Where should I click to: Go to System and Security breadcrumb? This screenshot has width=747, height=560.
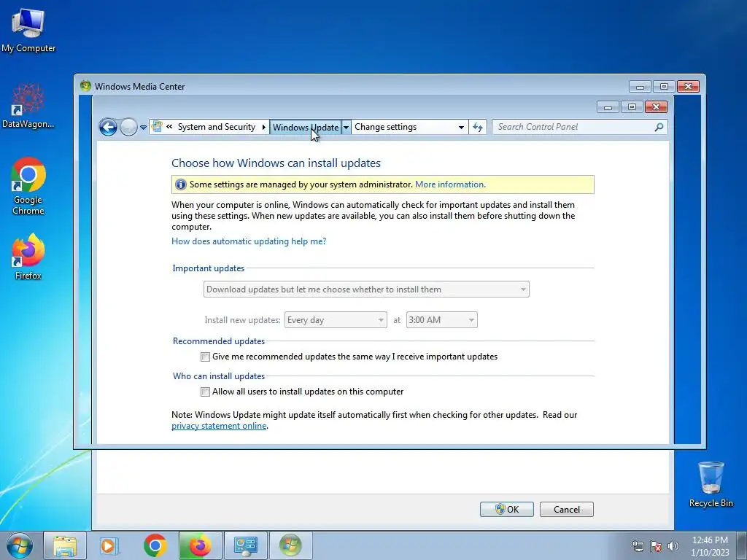(x=216, y=127)
